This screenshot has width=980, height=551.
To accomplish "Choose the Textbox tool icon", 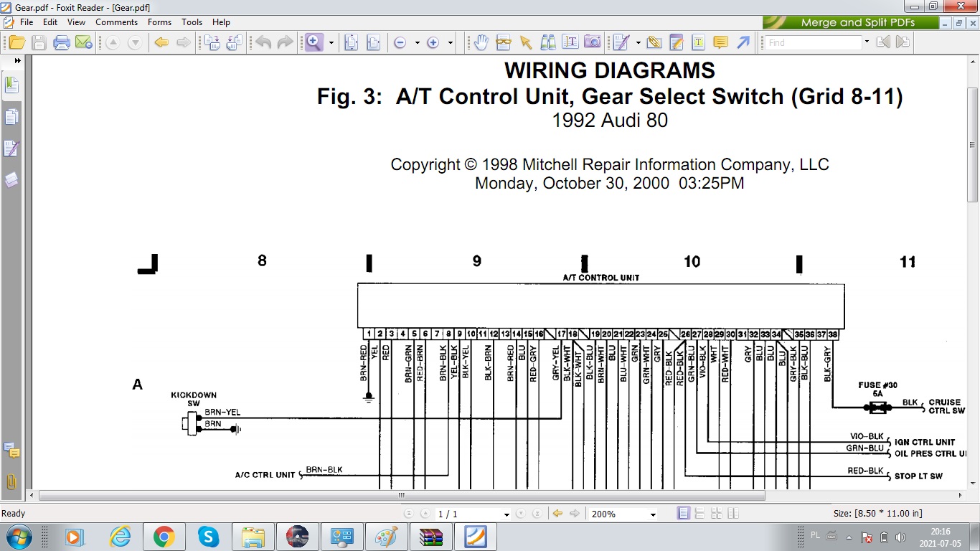I will click(x=698, y=42).
